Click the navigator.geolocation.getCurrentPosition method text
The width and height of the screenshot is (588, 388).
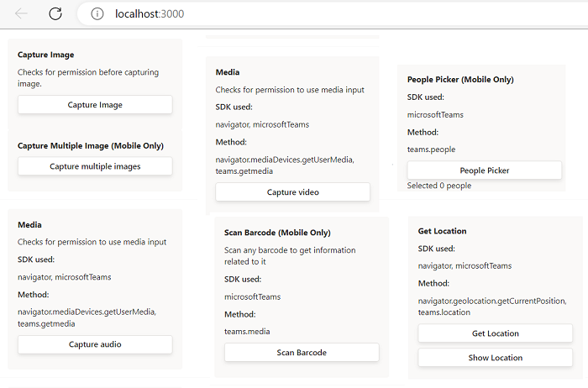click(492, 301)
